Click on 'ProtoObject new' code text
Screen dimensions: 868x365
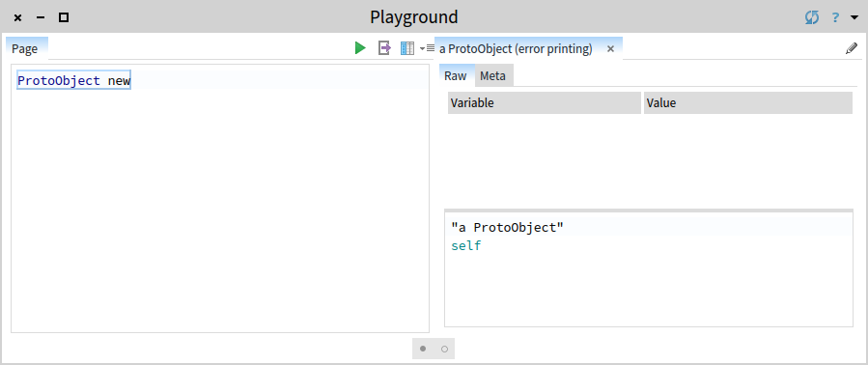click(73, 80)
